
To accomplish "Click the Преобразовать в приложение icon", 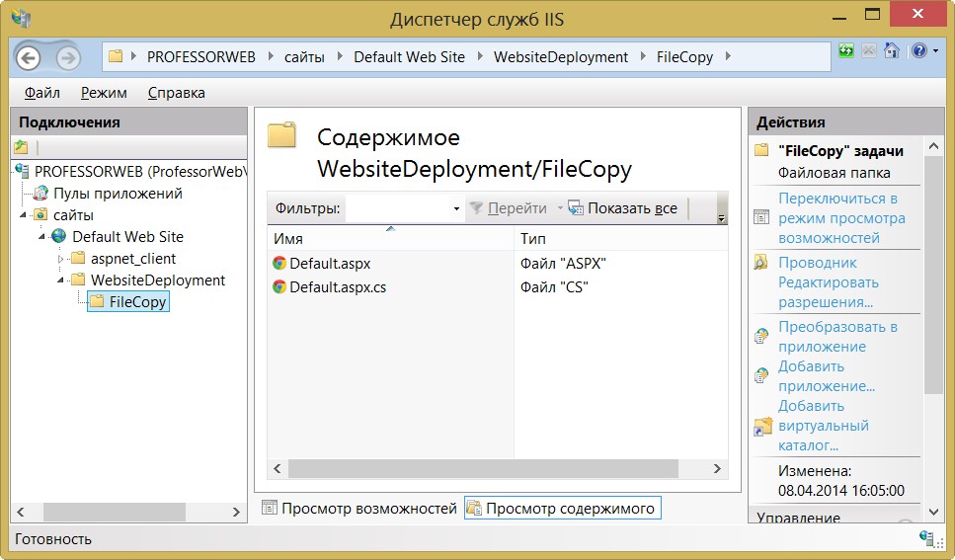I will point(761,336).
